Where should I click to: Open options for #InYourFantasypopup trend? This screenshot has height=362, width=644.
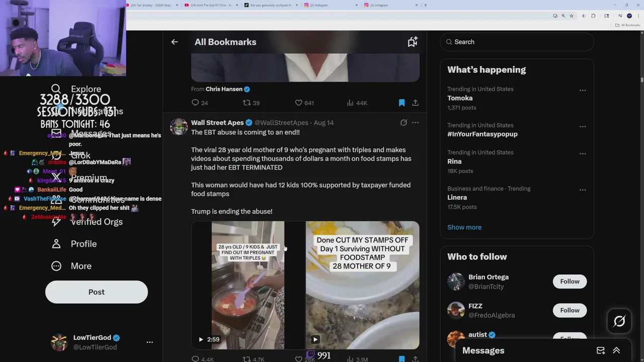coord(583,127)
